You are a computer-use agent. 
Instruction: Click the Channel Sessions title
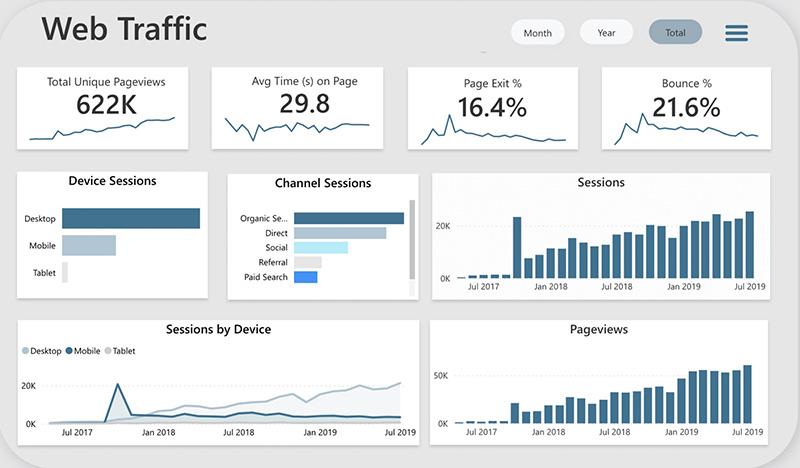(323, 183)
